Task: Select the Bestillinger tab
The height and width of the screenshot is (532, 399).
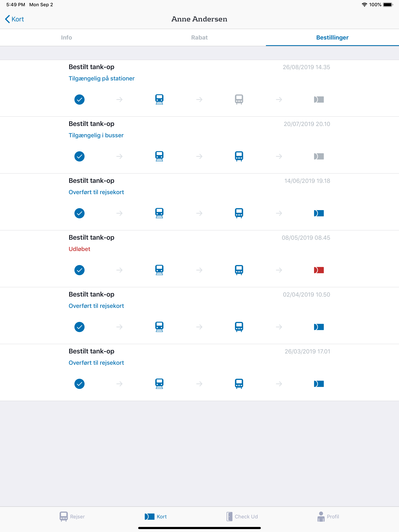Action: pyautogui.click(x=332, y=38)
